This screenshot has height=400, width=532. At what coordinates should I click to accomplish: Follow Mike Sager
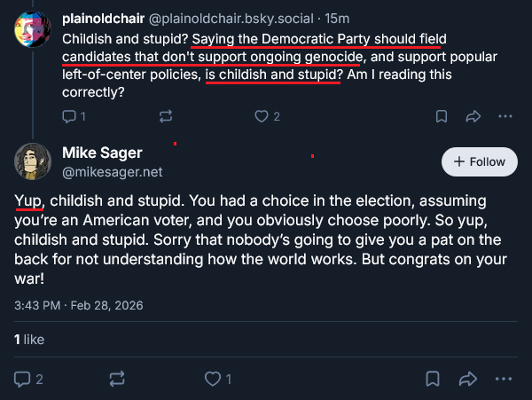(x=479, y=161)
